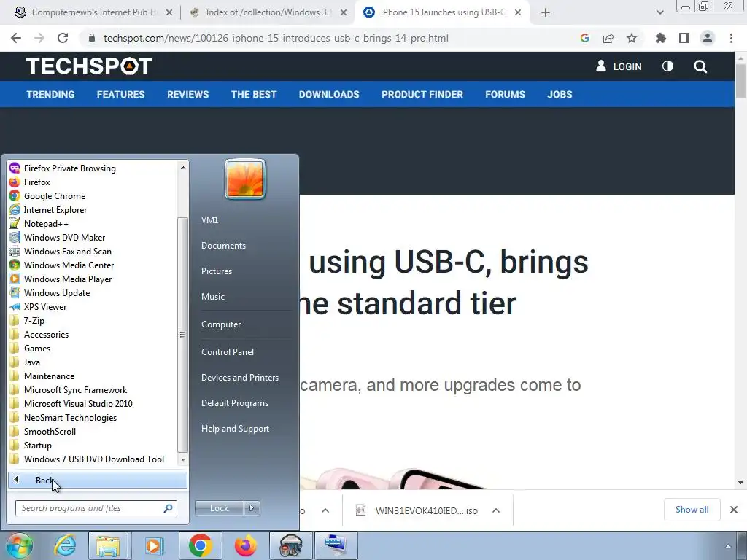The image size is (747, 560).
Task: Open Chrome tab search dropdown
Action: [659, 12]
